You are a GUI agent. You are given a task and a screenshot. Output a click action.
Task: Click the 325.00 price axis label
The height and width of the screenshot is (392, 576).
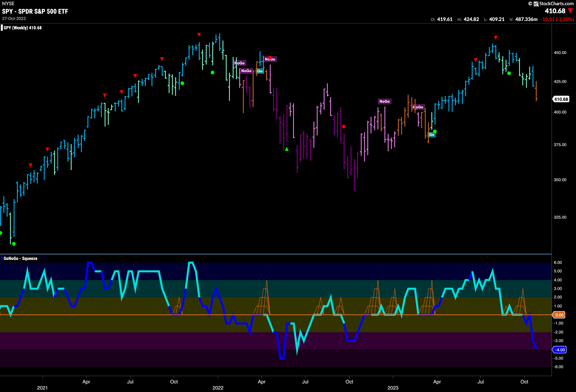(x=560, y=217)
